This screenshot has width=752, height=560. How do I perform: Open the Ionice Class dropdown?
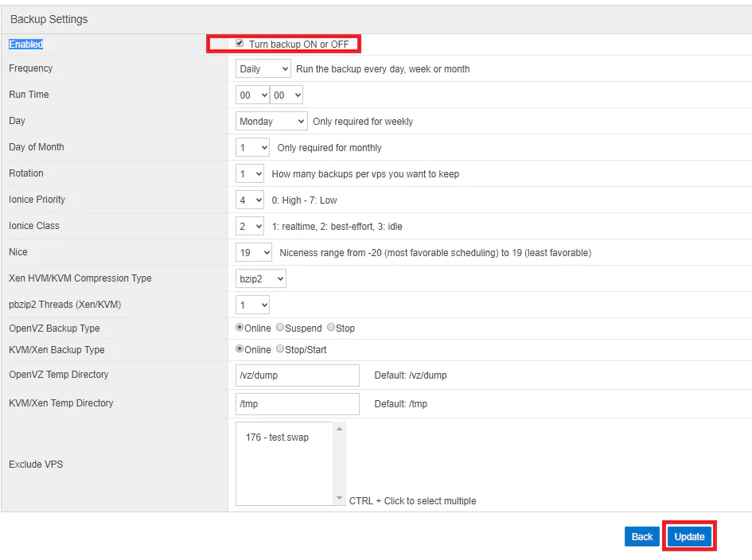coord(250,227)
